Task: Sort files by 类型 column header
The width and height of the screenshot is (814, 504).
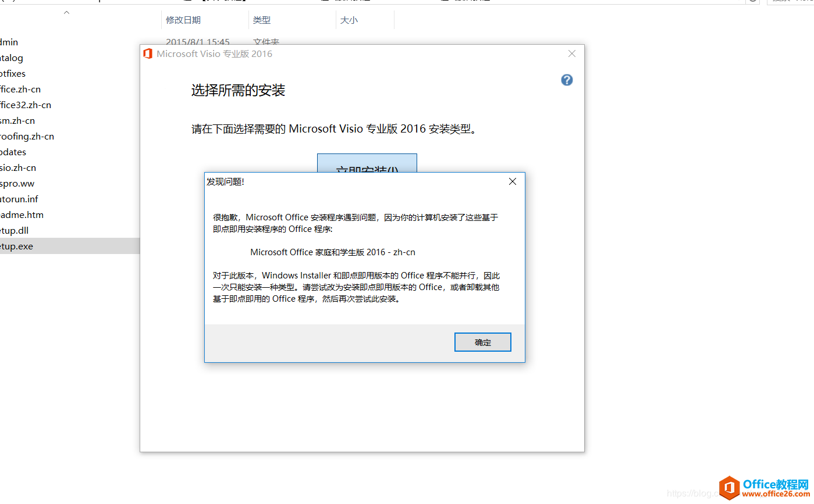Action: pos(262,20)
